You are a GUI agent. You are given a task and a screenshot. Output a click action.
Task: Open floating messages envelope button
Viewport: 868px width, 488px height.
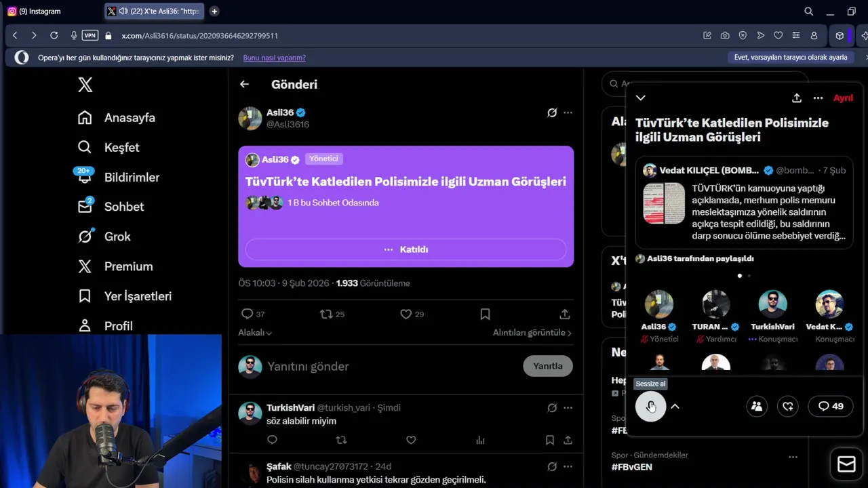click(846, 464)
